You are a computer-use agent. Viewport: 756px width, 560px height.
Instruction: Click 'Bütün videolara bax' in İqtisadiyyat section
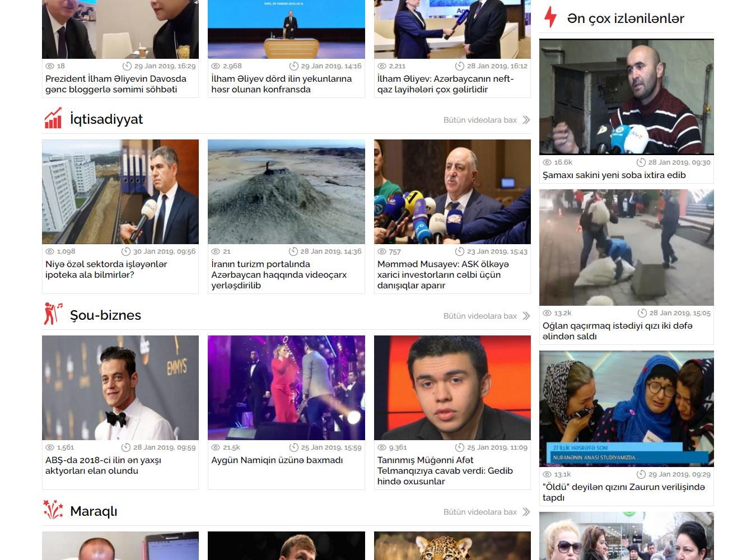click(480, 120)
